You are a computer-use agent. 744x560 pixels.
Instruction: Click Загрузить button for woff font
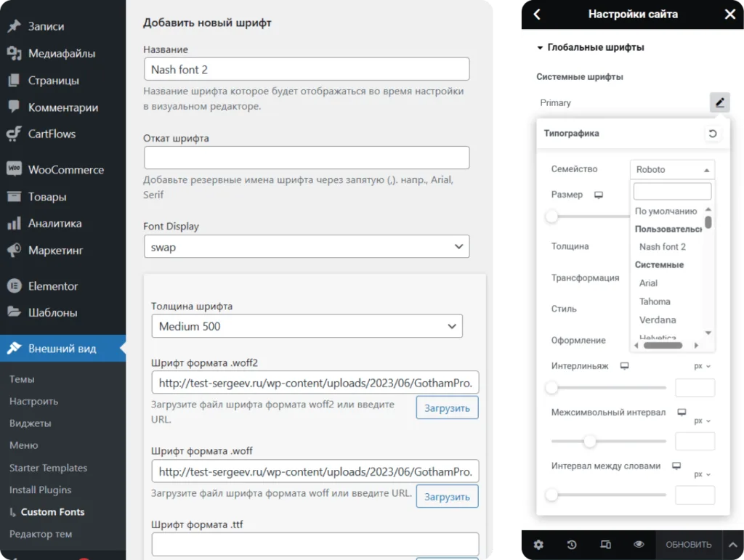(447, 497)
